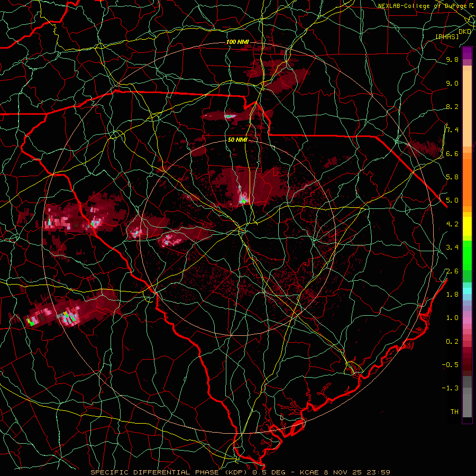
Task: Click the 1.0 value on color scale
Action: click(x=452, y=317)
